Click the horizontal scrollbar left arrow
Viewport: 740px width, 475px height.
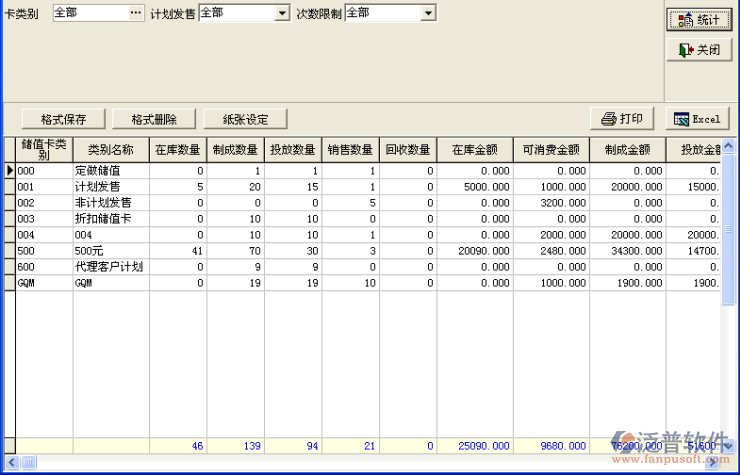click(8, 463)
